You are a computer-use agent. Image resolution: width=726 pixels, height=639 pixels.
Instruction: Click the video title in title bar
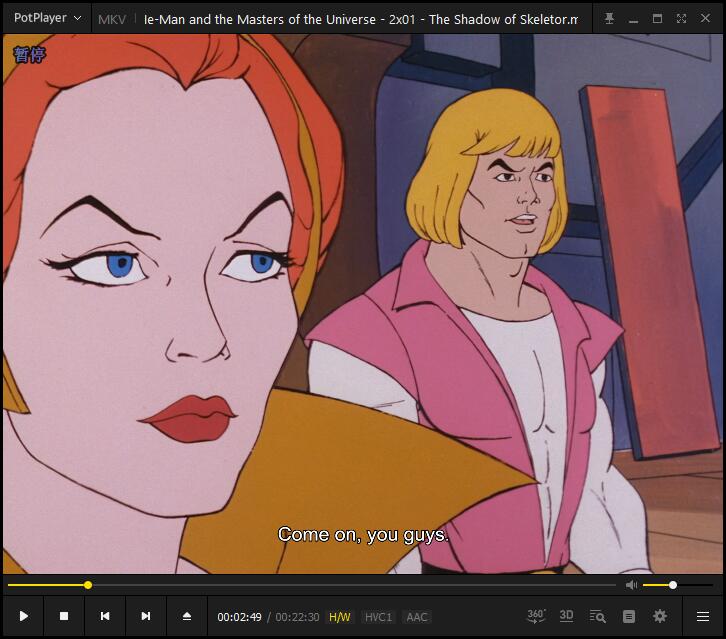pyautogui.click(x=361, y=19)
